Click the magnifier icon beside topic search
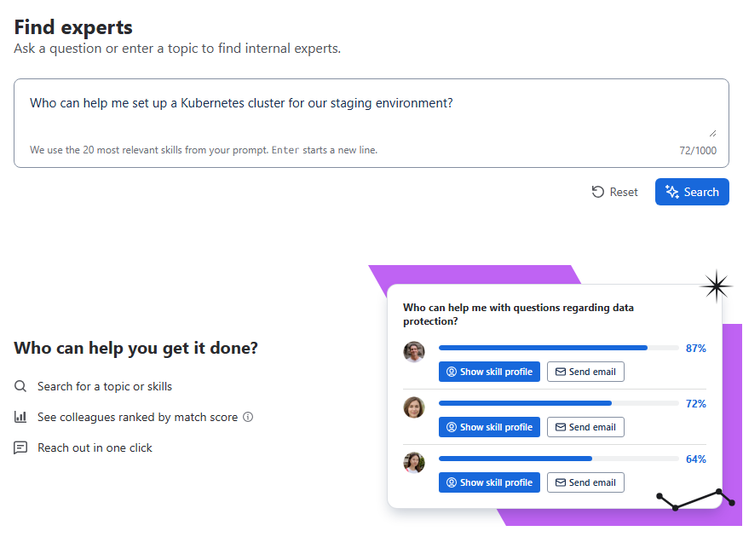The height and width of the screenshot is (560, 743). tap(20, 386)
